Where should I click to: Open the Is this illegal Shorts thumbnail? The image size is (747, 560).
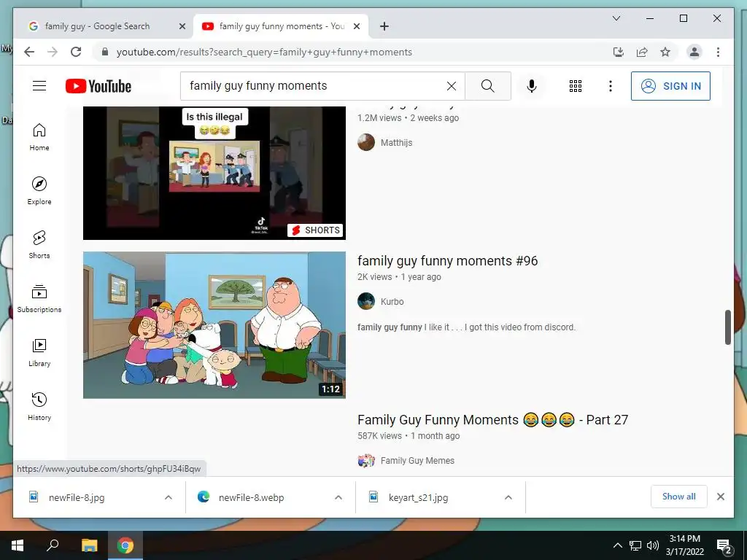[x=214, y=173]
